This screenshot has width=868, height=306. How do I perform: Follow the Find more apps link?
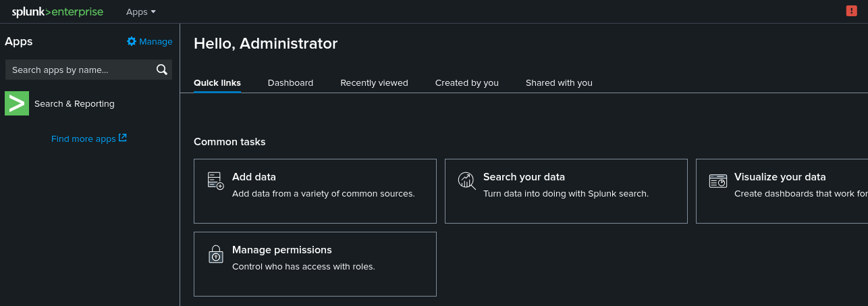pyautogui.click(x=84, y=138)
